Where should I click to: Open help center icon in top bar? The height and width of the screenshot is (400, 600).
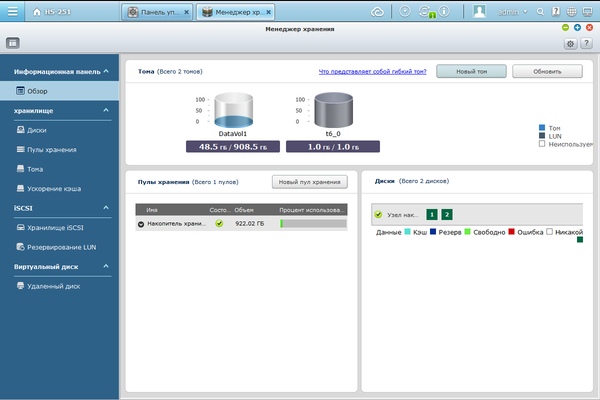pyautogui.click(x=556, y=12)
